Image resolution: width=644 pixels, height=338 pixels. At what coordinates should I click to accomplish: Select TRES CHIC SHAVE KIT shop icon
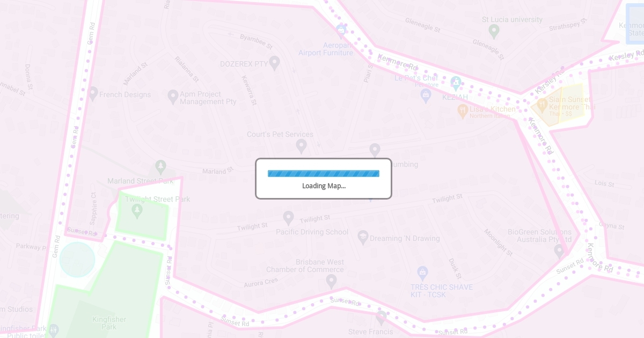(422, 273)
